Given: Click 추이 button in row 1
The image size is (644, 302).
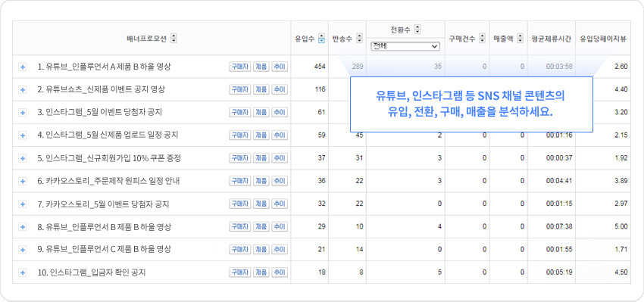Looking at the screenshot, I should click(x=280, y=67).
